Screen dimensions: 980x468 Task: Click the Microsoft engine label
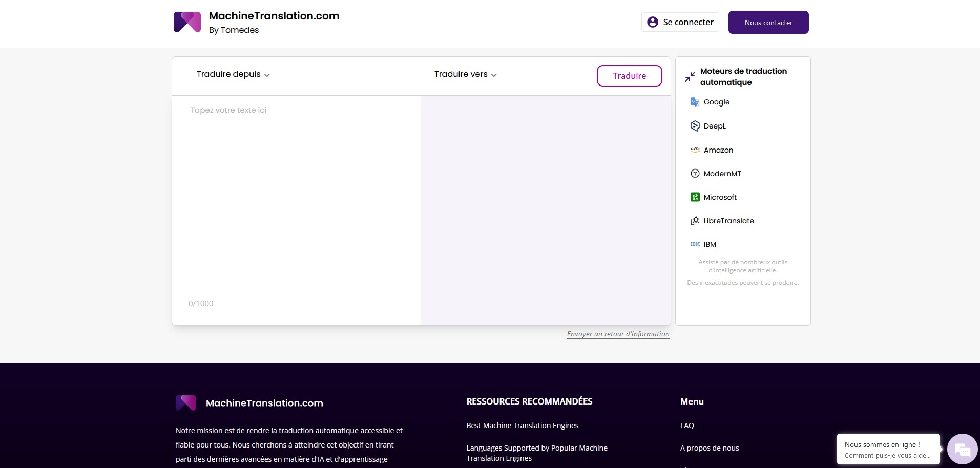[720, 197]
